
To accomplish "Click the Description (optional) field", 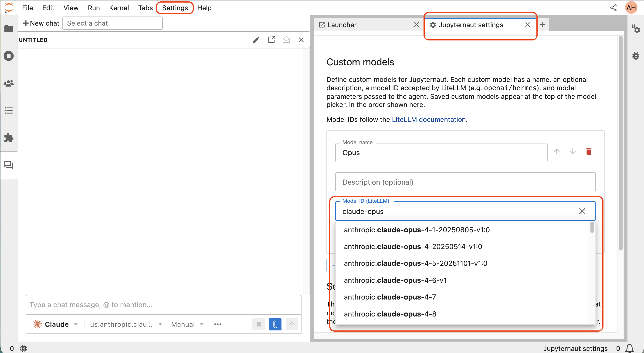I will coord(465,182).
